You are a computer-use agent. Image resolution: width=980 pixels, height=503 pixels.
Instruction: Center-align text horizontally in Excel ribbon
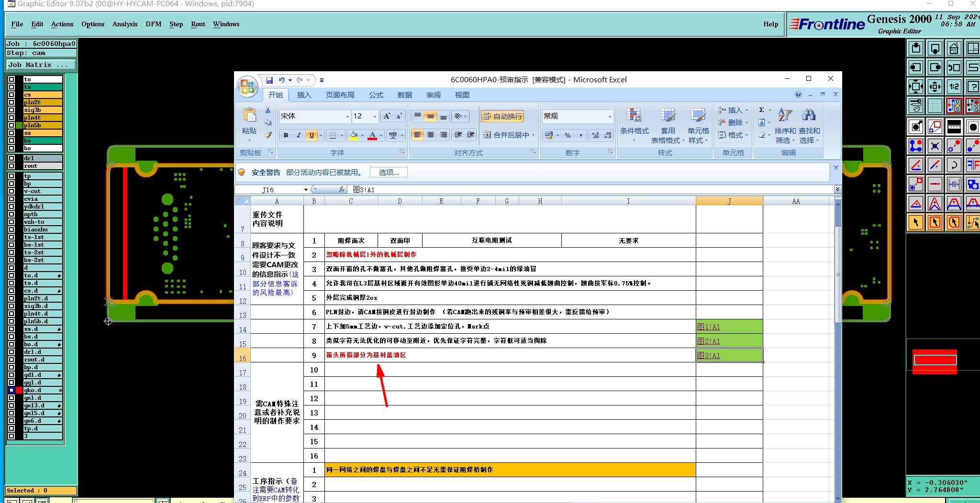pos(431,135)
